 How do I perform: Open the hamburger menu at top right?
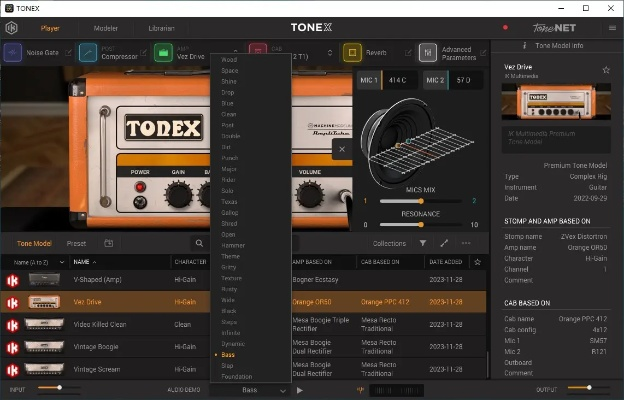click(x=612, y=28)
